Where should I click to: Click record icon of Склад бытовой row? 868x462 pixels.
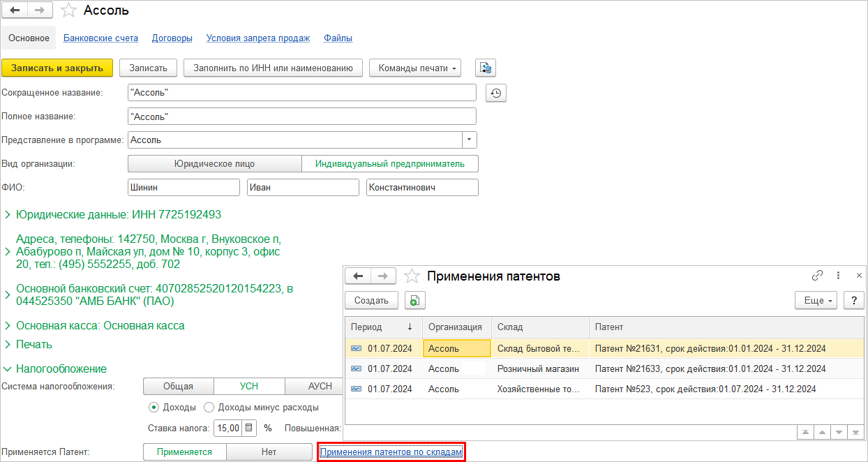click(x=357, y=348)
